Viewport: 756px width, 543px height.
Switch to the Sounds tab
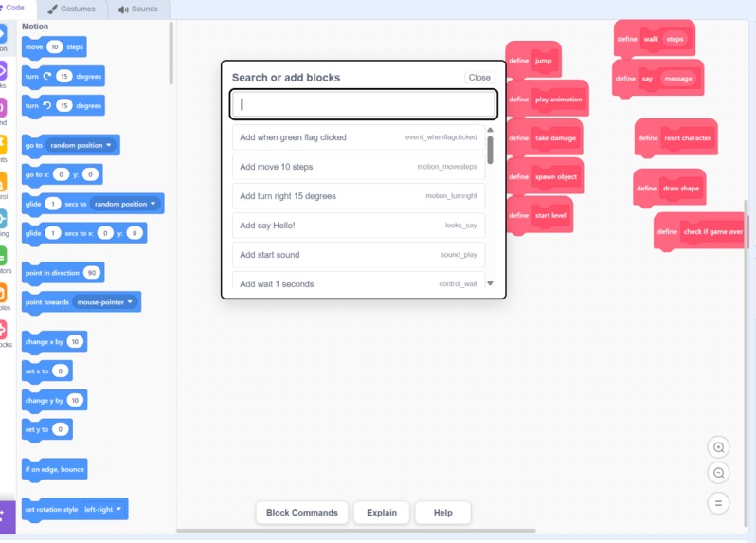coord(139,9)
